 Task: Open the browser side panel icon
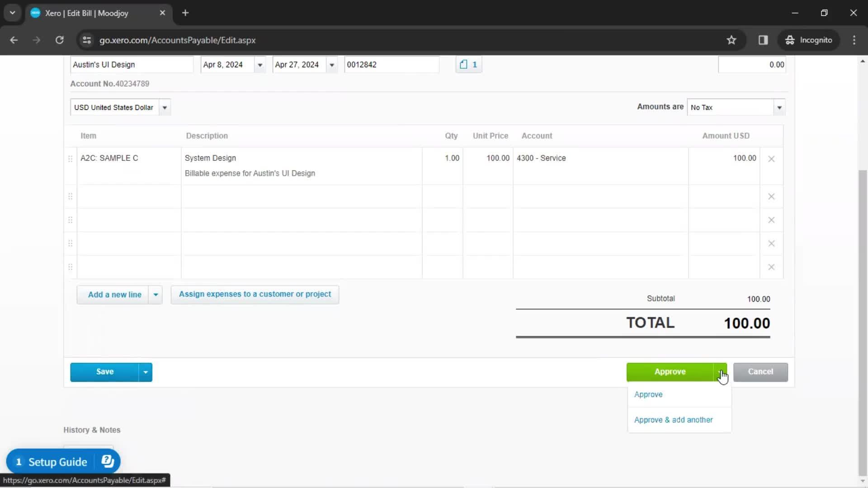(x=763, y=40)
